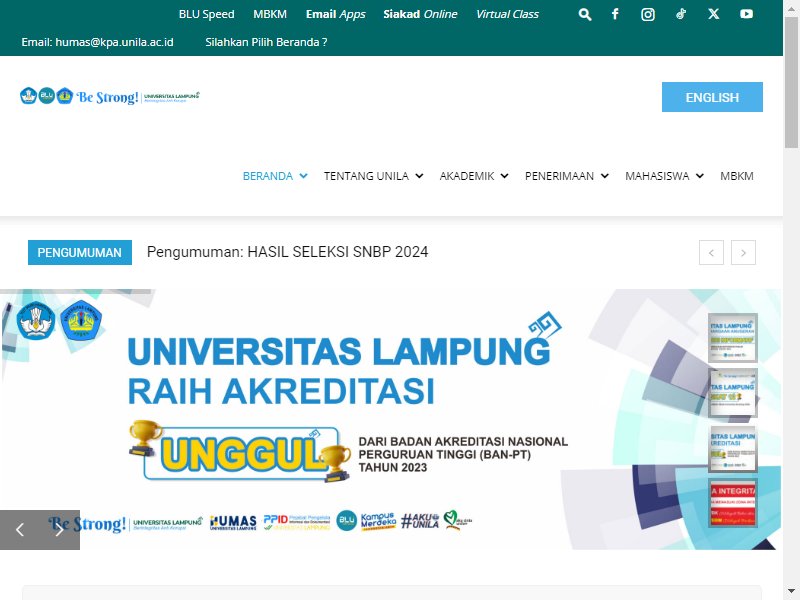This screenshot has width=800, height=600.
Task: Expand the PENERIMAAN menu
Action: (x=567, y=176)
